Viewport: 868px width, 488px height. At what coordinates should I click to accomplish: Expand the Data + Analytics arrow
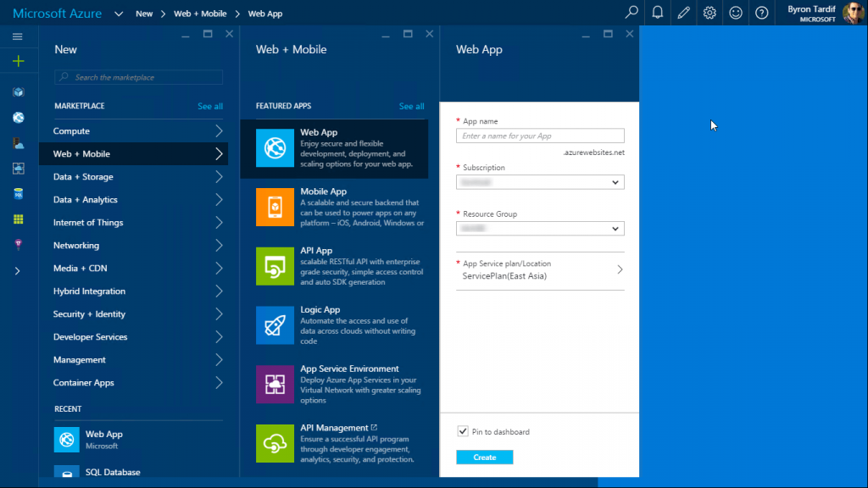(220, 200)
